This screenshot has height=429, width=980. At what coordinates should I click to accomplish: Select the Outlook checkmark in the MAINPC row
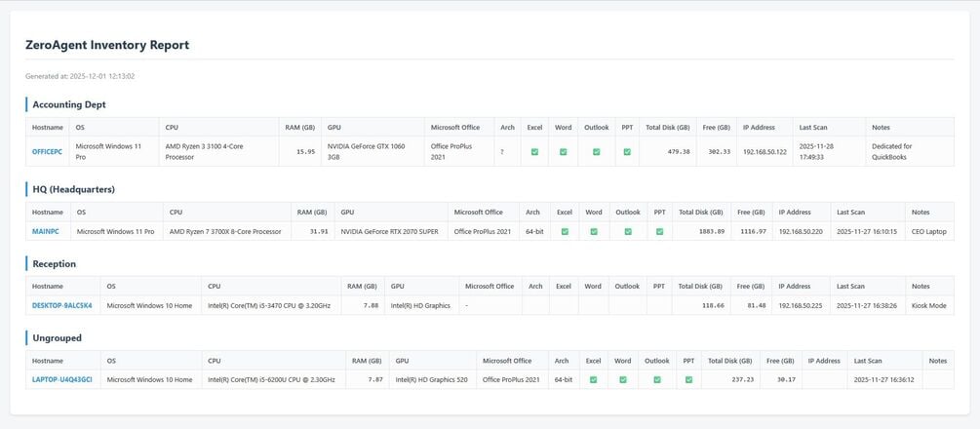click(x=628, y=231)
